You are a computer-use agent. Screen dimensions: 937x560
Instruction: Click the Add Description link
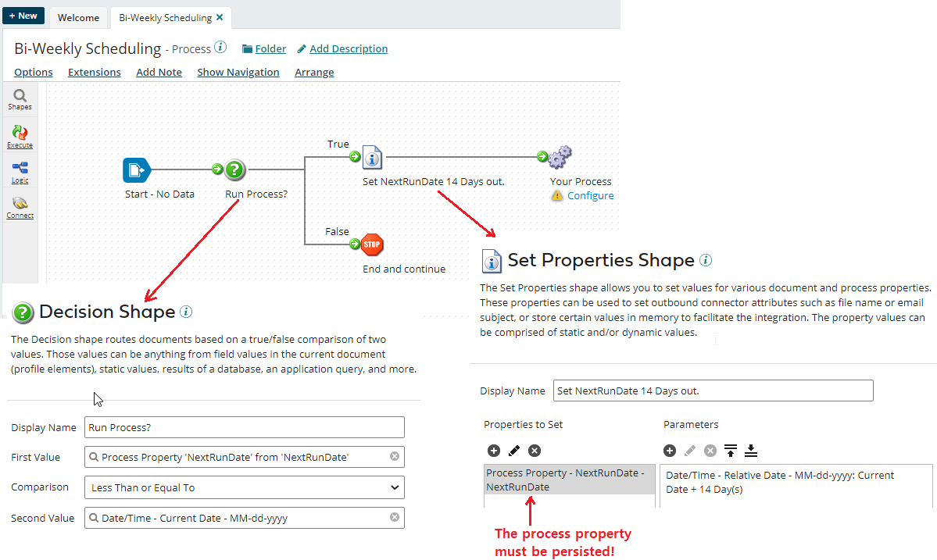(349, 48)
